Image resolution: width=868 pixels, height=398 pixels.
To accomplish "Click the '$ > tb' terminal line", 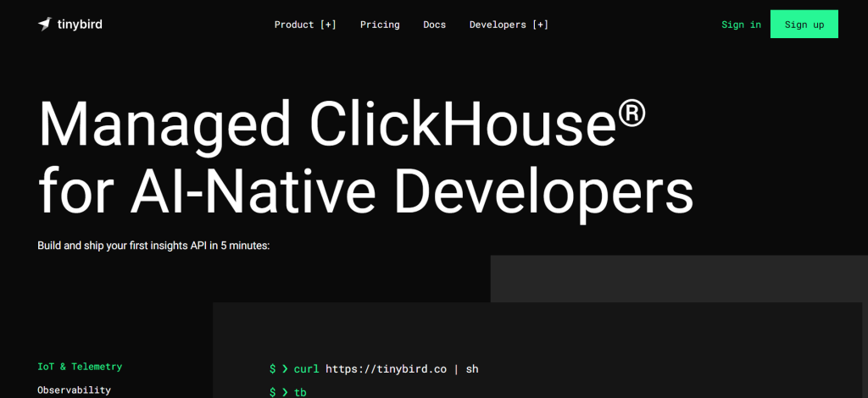I will coord(288,392).
